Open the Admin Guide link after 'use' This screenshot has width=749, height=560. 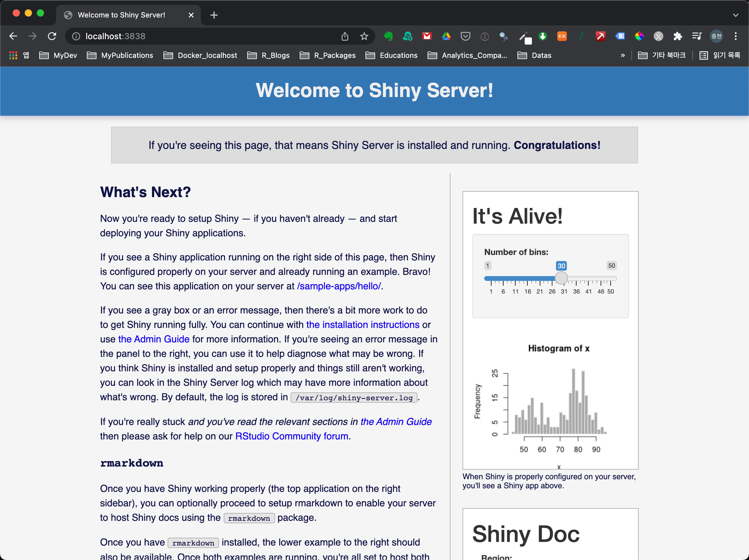tap(154, 339)
